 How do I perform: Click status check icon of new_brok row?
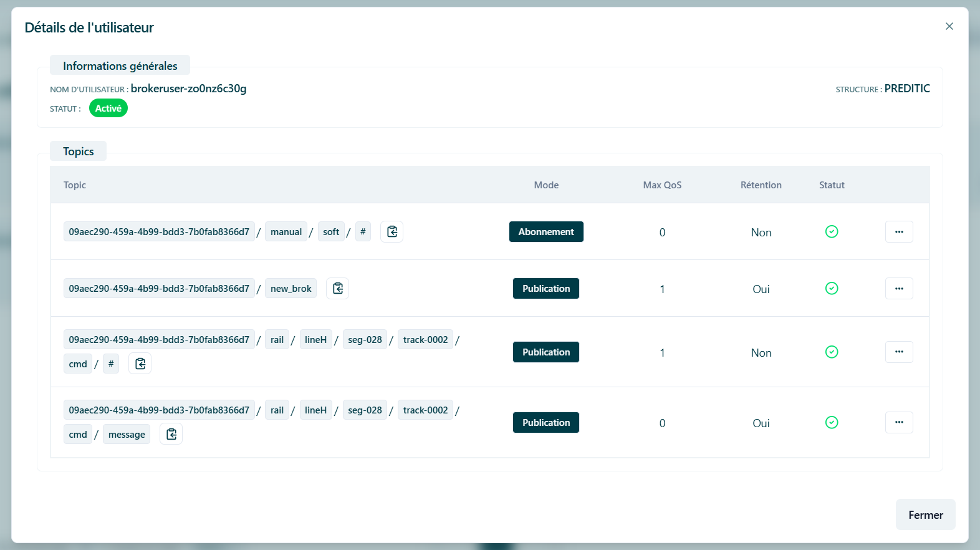[x=832, y=289]
